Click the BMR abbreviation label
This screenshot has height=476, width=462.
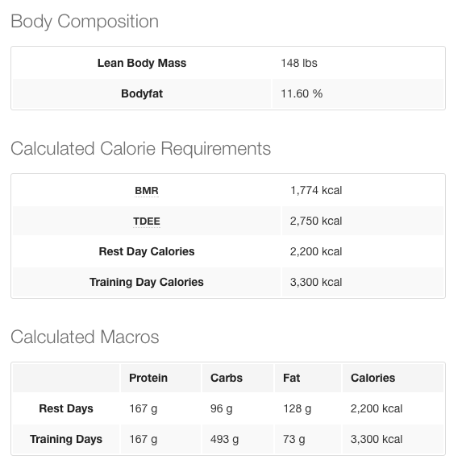(x=147, y=191)
